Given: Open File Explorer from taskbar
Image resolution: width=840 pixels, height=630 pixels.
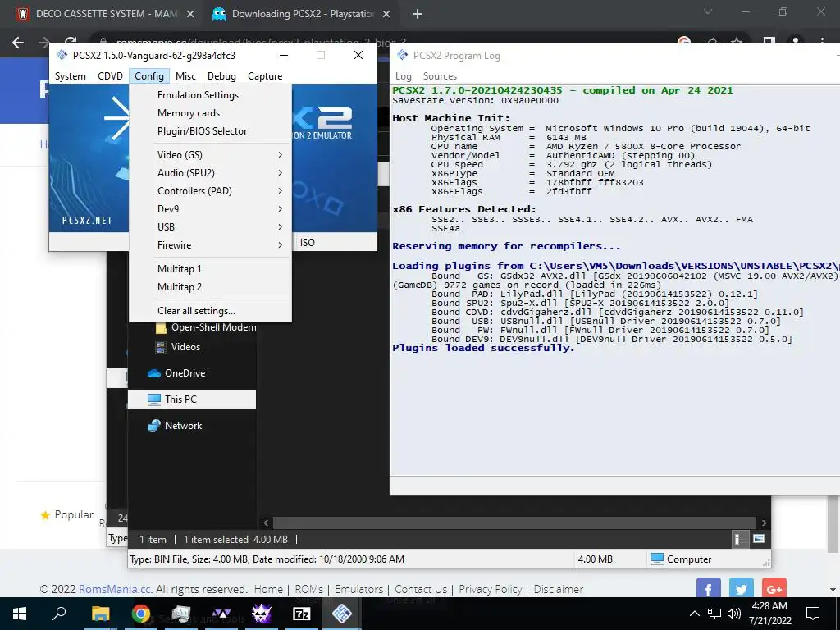Looking at the screenshot, I should 100,614.
